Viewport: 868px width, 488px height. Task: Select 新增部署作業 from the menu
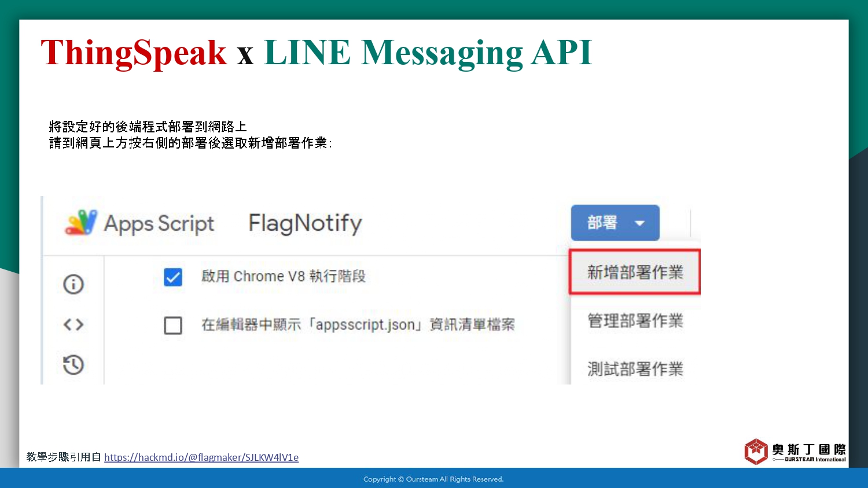[635, 272]
